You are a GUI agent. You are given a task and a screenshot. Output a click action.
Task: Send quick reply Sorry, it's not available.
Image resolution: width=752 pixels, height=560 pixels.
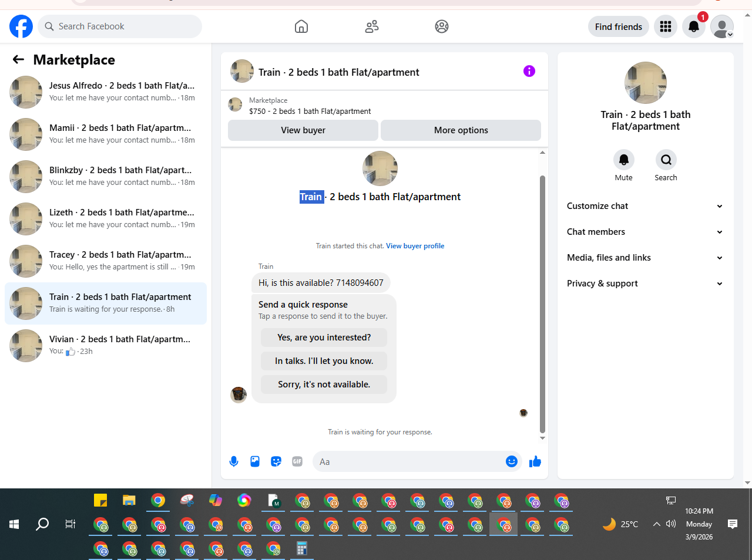[324, 384]
